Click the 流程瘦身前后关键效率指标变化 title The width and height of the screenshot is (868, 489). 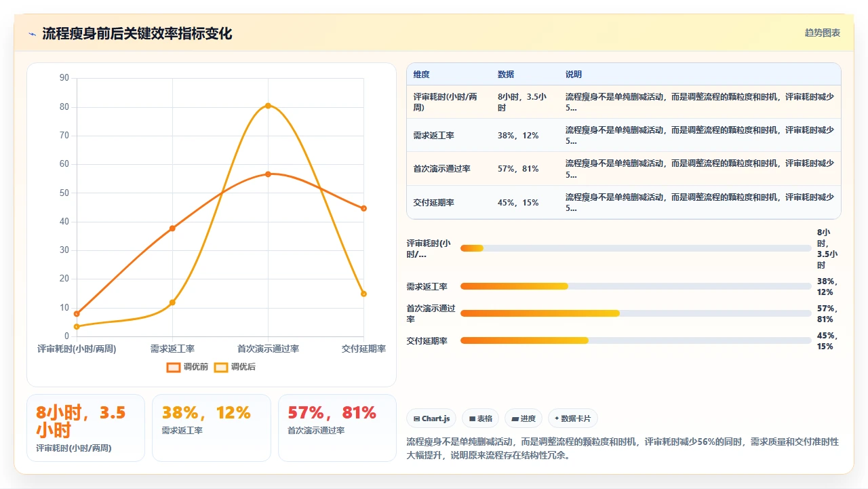pos(137,34)
